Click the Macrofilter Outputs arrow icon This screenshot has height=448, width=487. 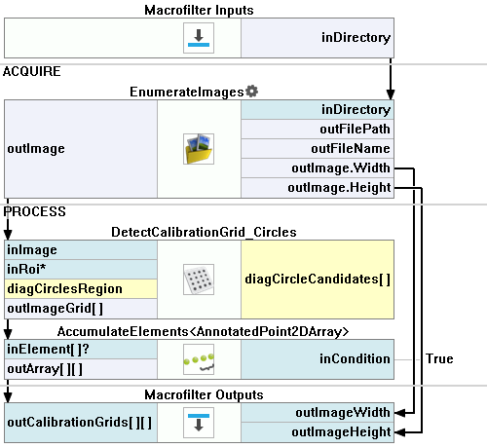click(x=199, y=423)
